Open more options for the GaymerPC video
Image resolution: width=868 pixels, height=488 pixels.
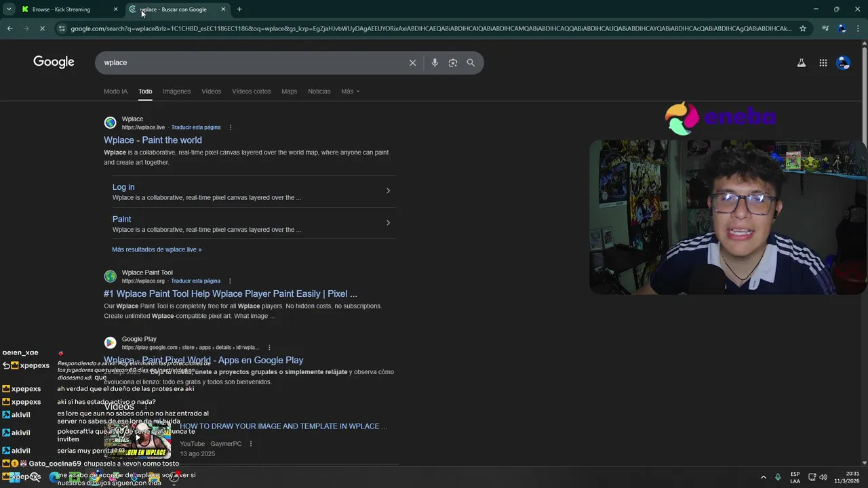pyautogui.click(x=251, y=444)
